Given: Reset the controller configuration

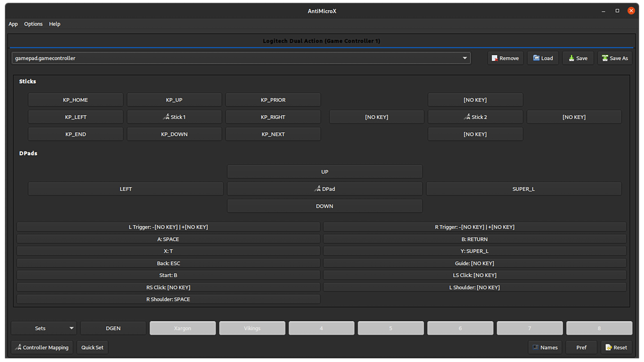Looking at the screenshot, I should click(x=616, y=347).
